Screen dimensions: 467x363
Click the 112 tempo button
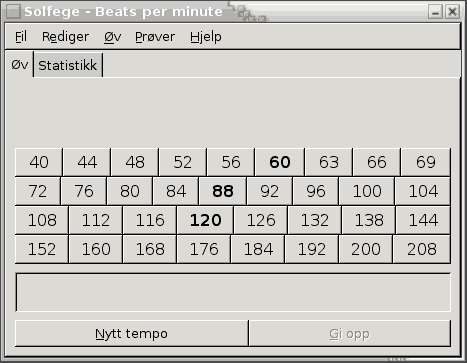pyautogui.click(x=96, y=220)
